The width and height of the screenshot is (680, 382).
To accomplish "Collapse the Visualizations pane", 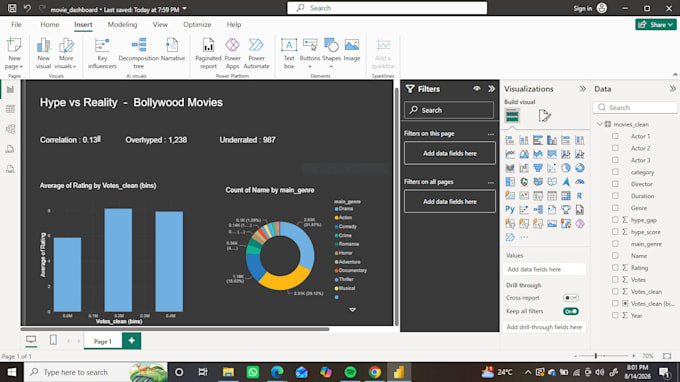I will 582,89.
